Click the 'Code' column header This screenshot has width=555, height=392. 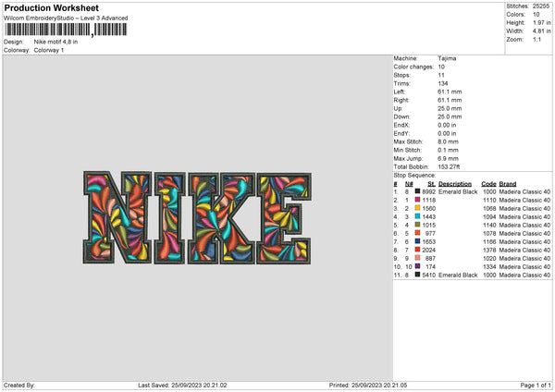(488, 184)
